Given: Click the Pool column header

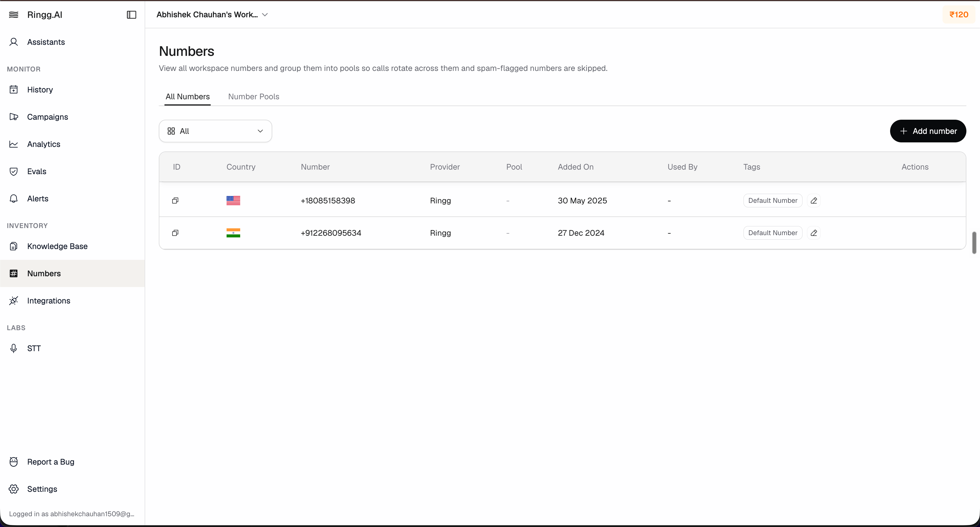Looking at the screenshot, I should pyautogui.click(x=514, y=167).
